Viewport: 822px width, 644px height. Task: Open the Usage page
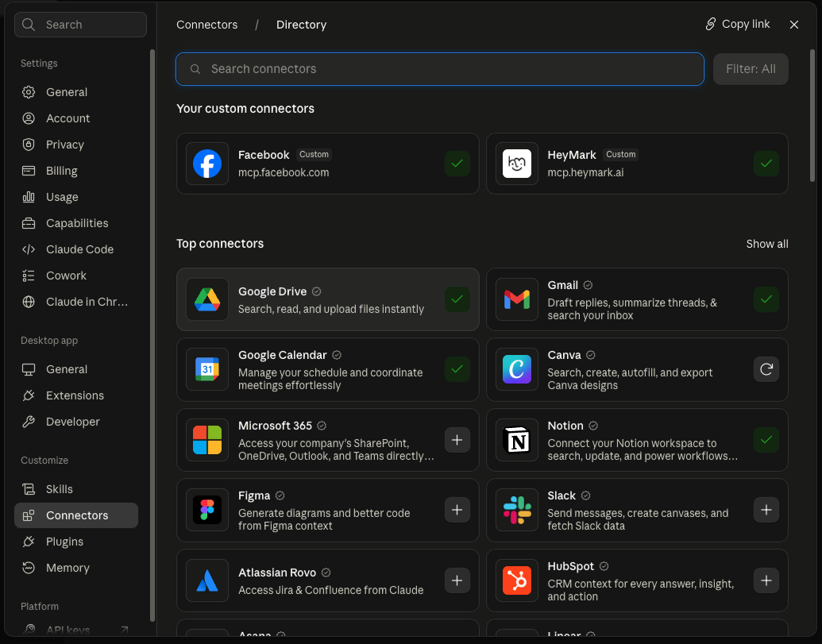tap(76, 197)
